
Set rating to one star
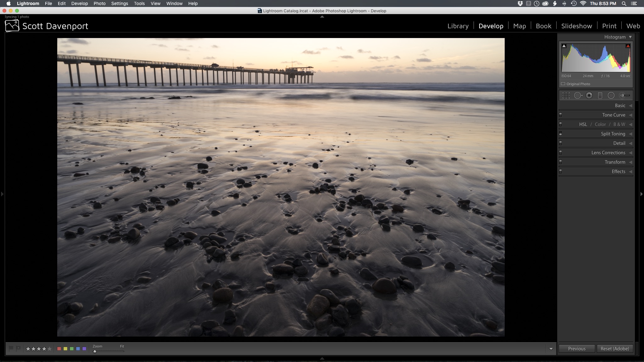(x=28, y=349)
